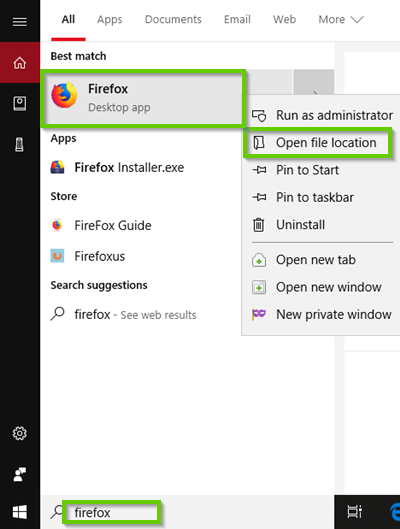Click the Firefox logo in Best match
Screen dimensions: 400x529
[64, 95]
